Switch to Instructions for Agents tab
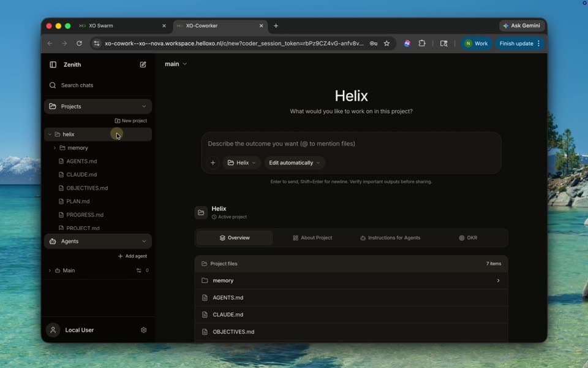This screenshot has height=368, width=588. coord(390,238)
